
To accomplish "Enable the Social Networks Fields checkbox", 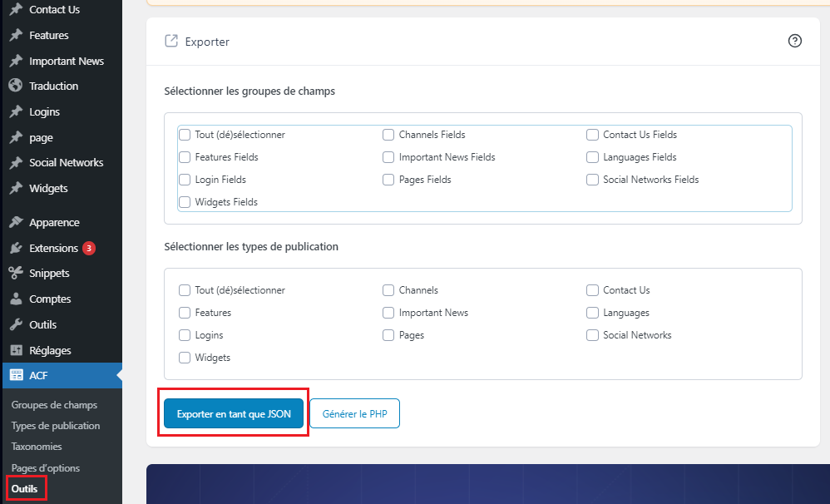I will [x=592, y=180].
